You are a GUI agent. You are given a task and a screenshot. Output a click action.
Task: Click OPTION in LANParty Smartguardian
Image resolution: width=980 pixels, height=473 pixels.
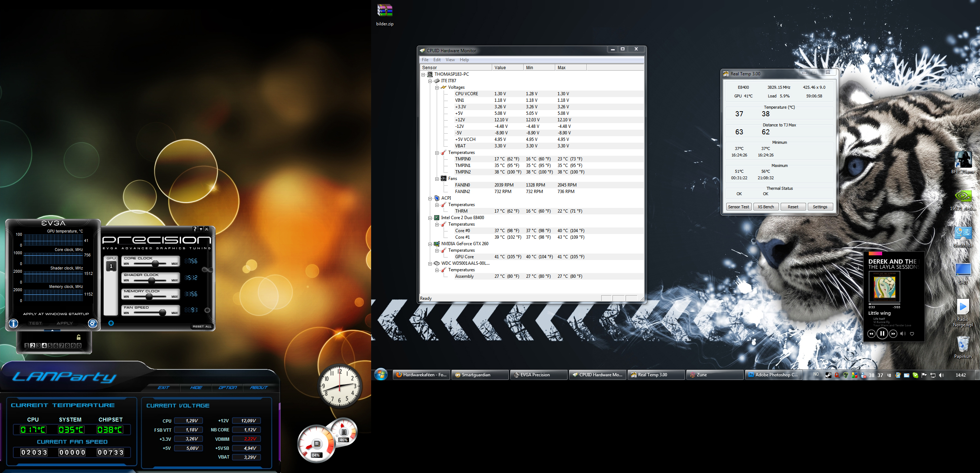click(228, 388)
